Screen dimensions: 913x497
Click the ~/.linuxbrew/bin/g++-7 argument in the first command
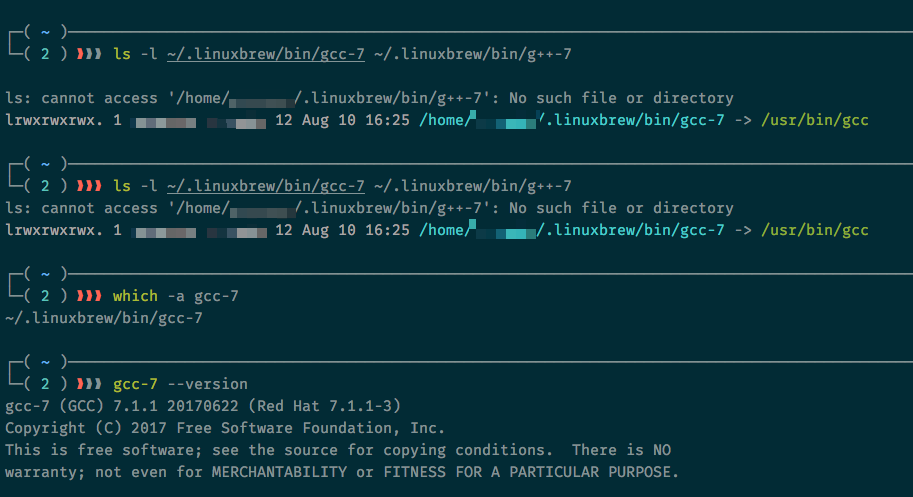[x=473, y=54]
